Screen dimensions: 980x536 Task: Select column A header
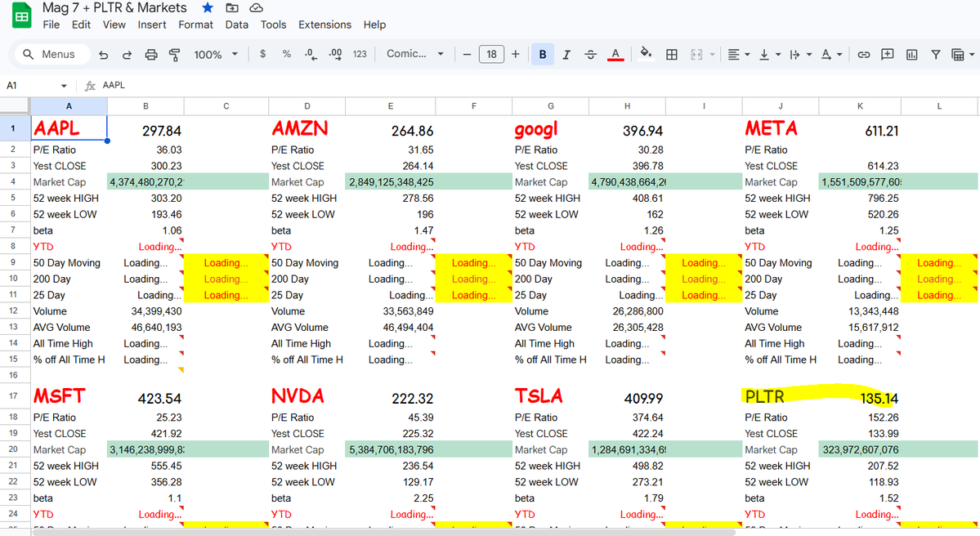pyautogui.click(x=69, y=106)
